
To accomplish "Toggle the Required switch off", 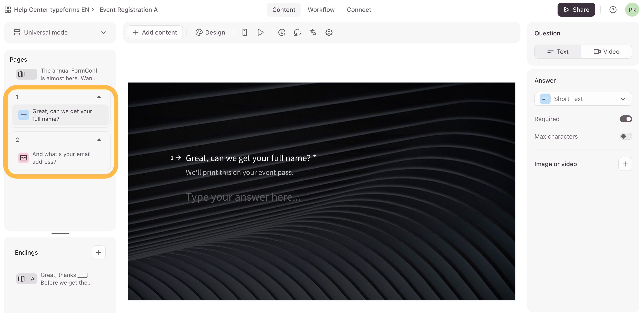I will pos(626,119).
